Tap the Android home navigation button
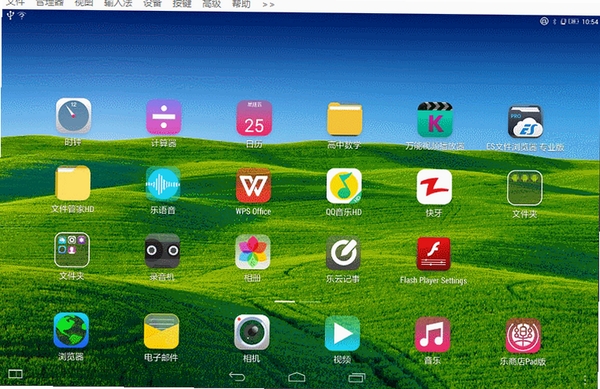 pos(297,377)
